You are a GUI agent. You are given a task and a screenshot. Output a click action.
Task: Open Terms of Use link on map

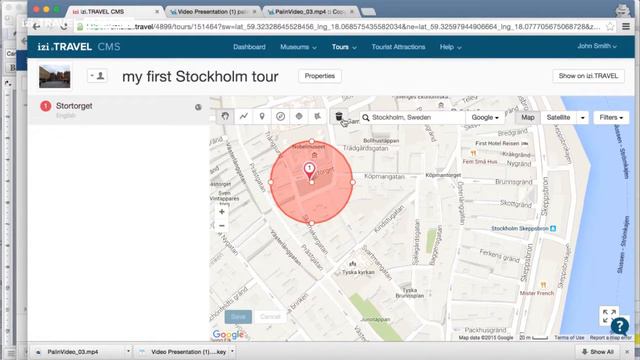pyautogui.click(x=569, y=338)
